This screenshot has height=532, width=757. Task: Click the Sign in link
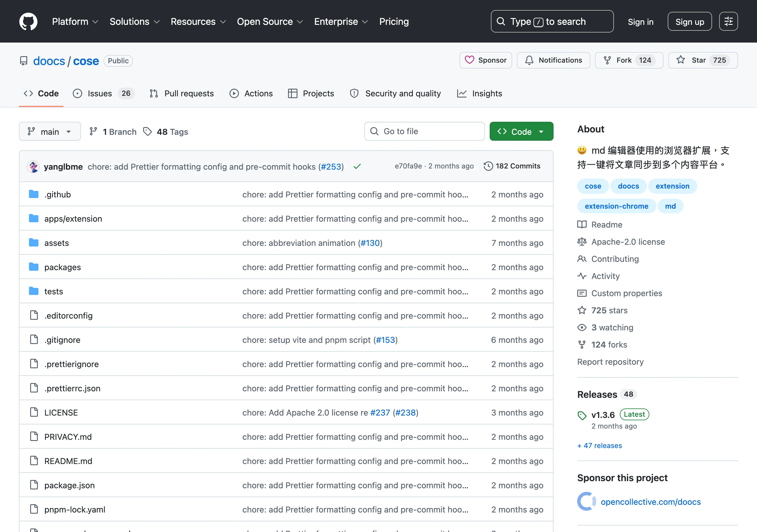click(x=640, y=22)
